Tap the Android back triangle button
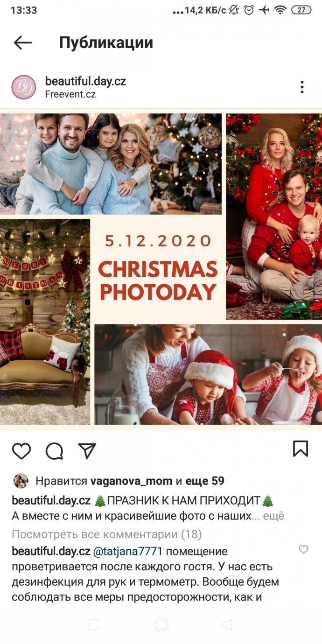The height and width of the screenshot is (644, 322). pos(227,624)
